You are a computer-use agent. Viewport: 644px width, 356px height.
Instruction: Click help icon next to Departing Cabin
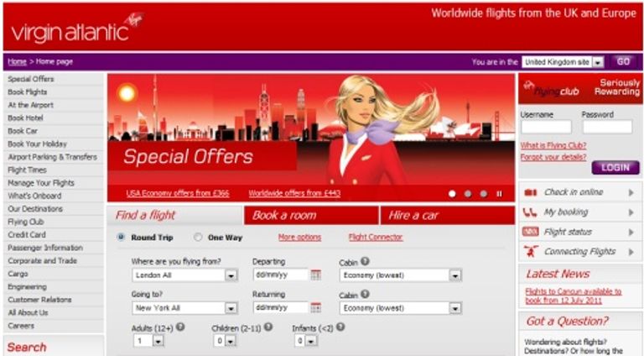click(x=365, y=261)
